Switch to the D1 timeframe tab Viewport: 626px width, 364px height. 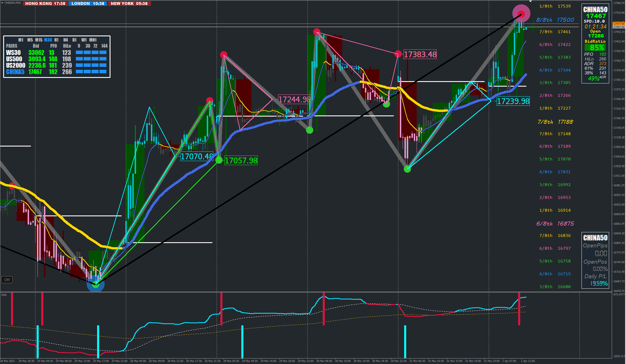pos(74,40)
